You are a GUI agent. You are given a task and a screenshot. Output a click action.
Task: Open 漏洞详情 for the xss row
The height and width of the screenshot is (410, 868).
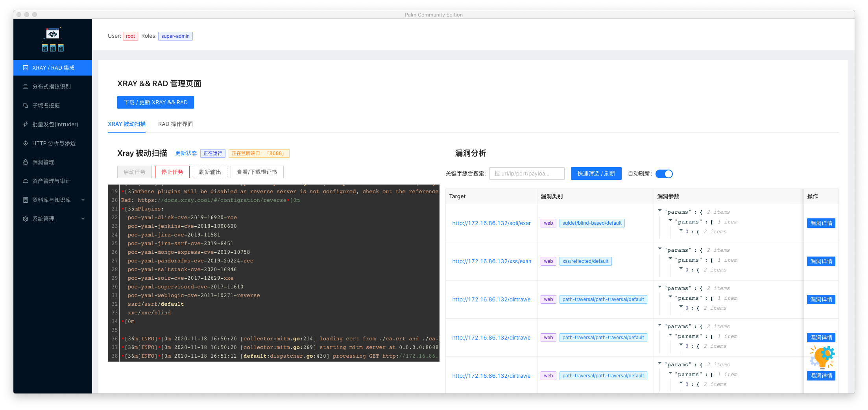pos(821,261)
